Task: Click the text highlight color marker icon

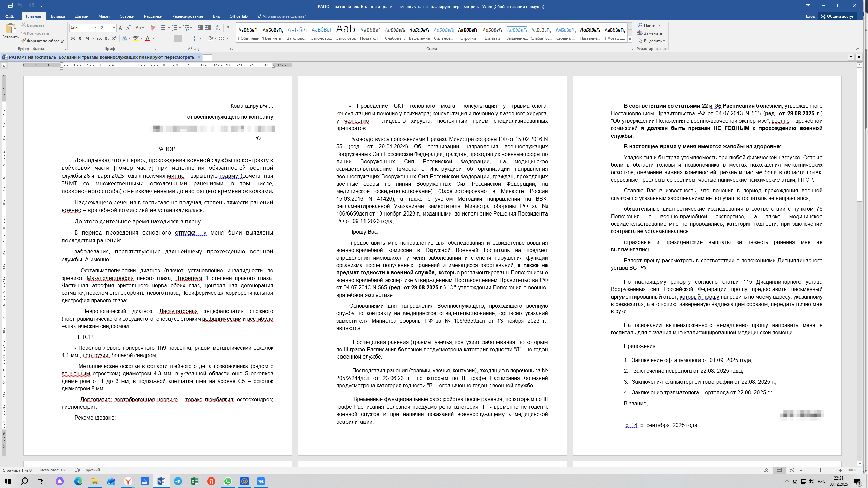Action: [x=136, y=38]
